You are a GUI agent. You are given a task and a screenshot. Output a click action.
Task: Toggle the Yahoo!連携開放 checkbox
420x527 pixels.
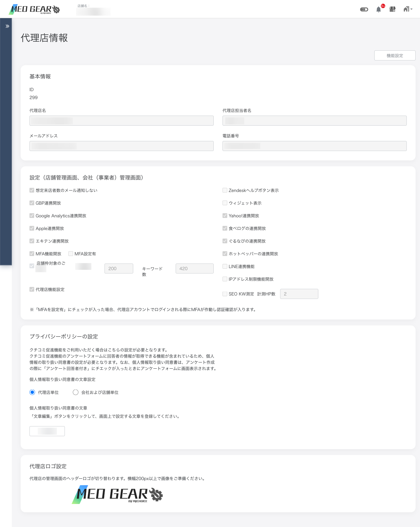(x=225, y=216)
